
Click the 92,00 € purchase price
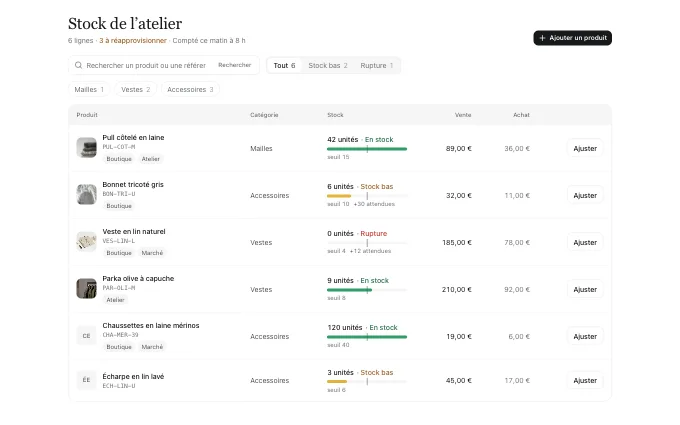pyautogui.click(x=517, y=289)
